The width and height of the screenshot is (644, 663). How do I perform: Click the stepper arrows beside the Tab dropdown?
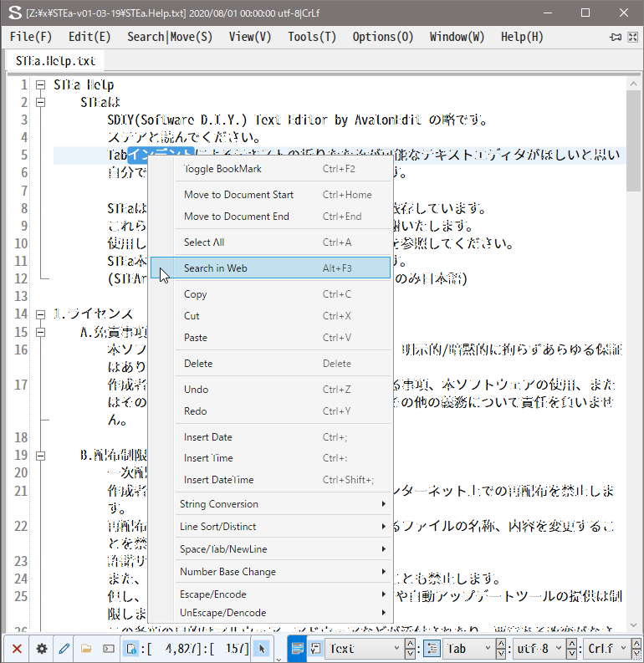click(501, 648)
